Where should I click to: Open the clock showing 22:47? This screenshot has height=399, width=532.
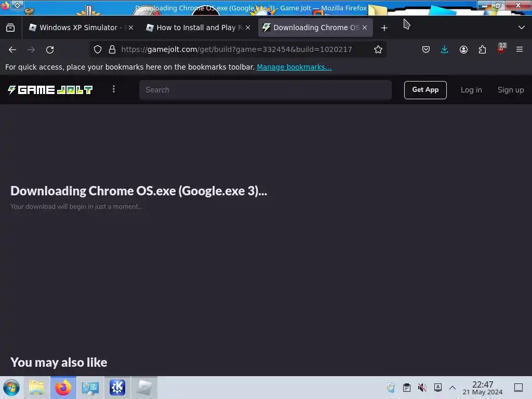pyautogui.click(x=483, y=388)
